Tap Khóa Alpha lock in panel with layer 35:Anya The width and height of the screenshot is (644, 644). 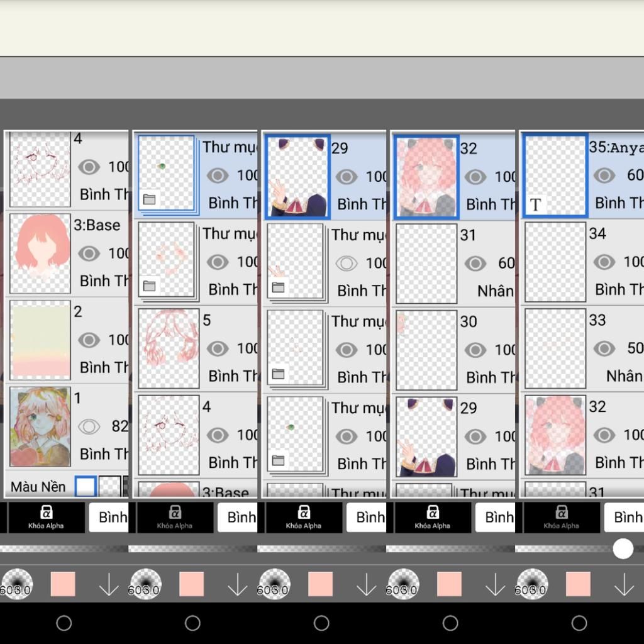(x=561, y=517)
